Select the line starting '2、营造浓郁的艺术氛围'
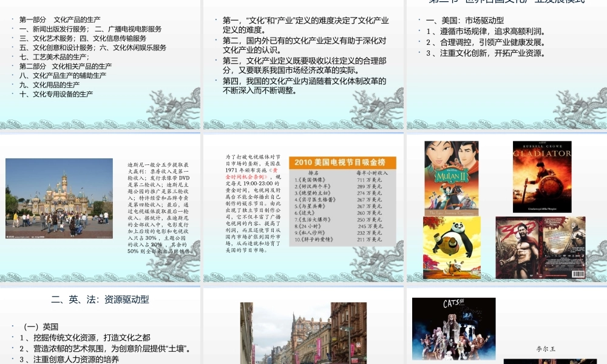Image resolution: width=607 pixels, height=364 pixels. pos(106,348)
